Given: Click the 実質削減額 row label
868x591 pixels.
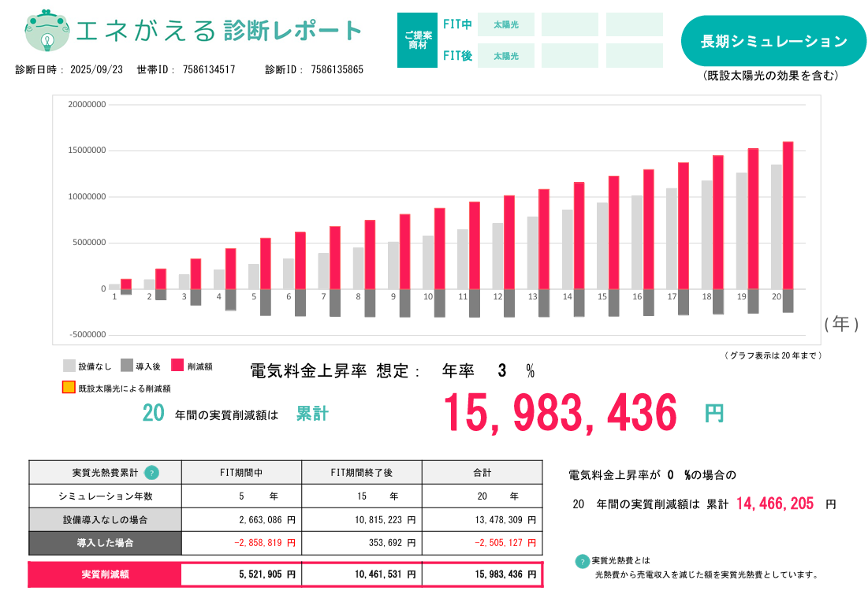Looking at the screenshot, I should (x=105, y=574).
